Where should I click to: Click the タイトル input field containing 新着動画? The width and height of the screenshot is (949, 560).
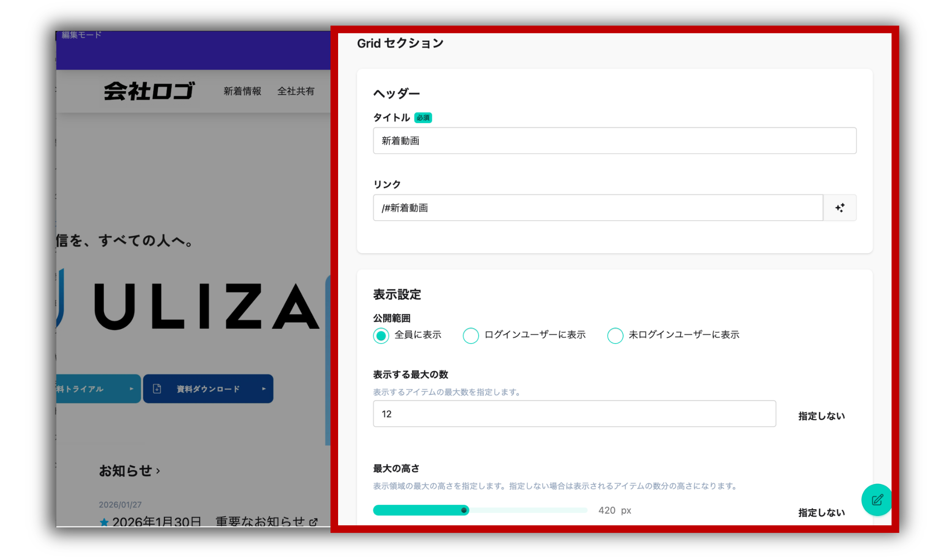click(x=614, y=141)
